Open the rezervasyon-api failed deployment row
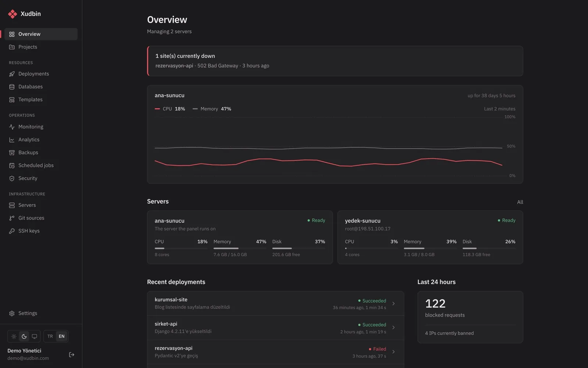Screen dimensions: 588x368 [276, 352]
